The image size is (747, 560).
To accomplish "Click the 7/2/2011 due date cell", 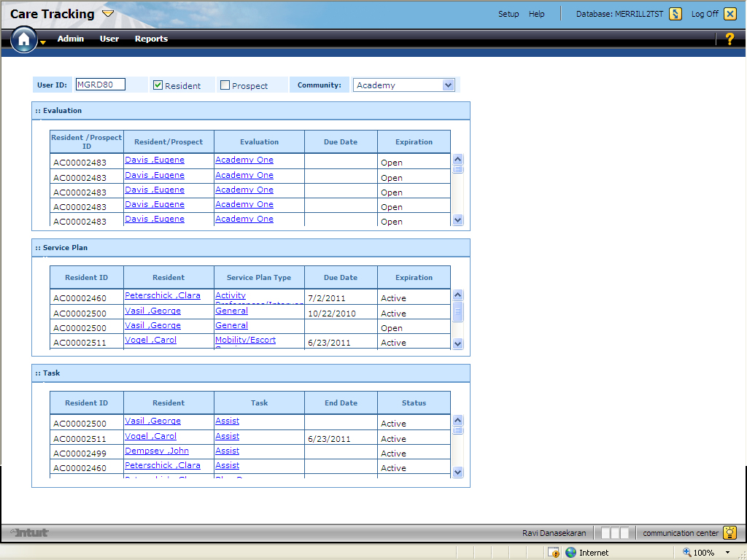I will 341,297.
